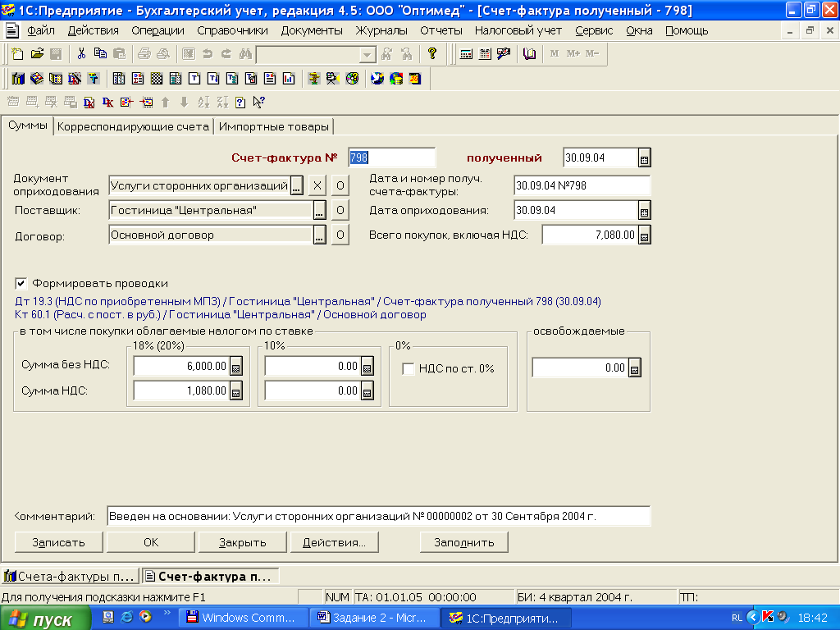The height and width of the screenshot is (630, 840).
Task: Open the checkerboard report icon
Action: pyautogui.click(x=157, y=79)
